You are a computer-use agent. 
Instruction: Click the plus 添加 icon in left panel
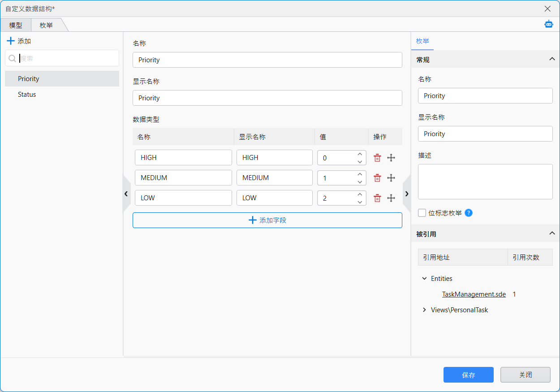(11, 41)
